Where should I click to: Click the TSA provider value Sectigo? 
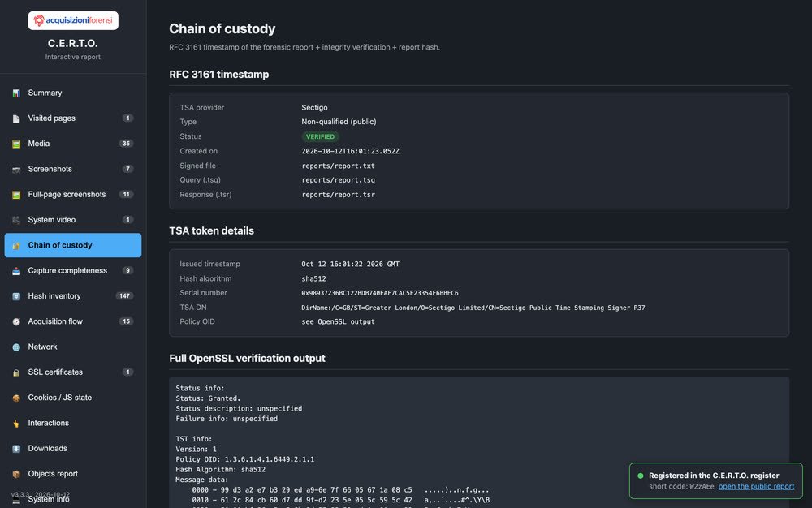(x=314, y=108)
